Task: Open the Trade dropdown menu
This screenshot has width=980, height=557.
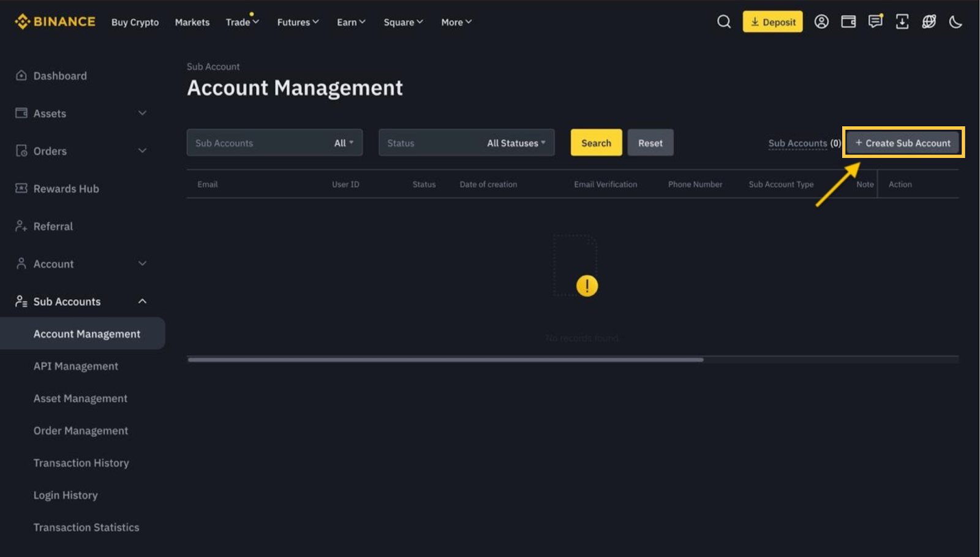Action: [243, 22]
